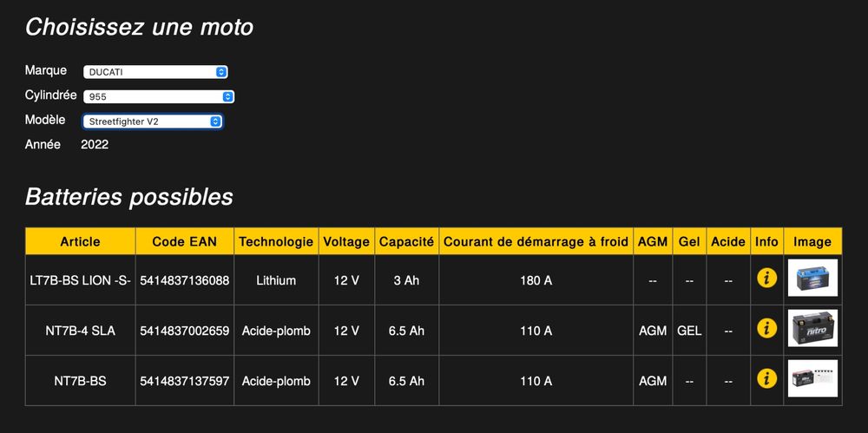Viewport: 868px width, 433px height.
Task: Click EAN code 5414837136088
Action: tap(184, 281)
